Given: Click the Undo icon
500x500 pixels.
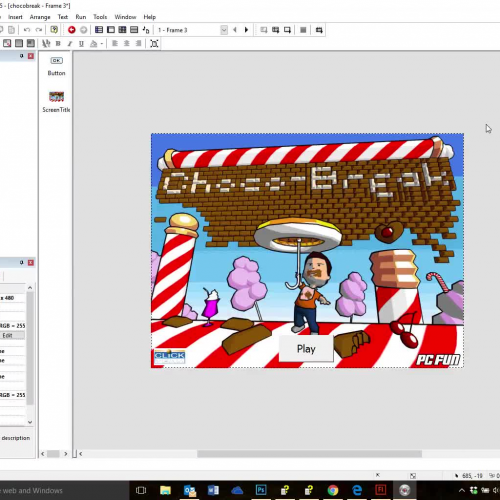Looking at the screenshot, I should point(27,30).
